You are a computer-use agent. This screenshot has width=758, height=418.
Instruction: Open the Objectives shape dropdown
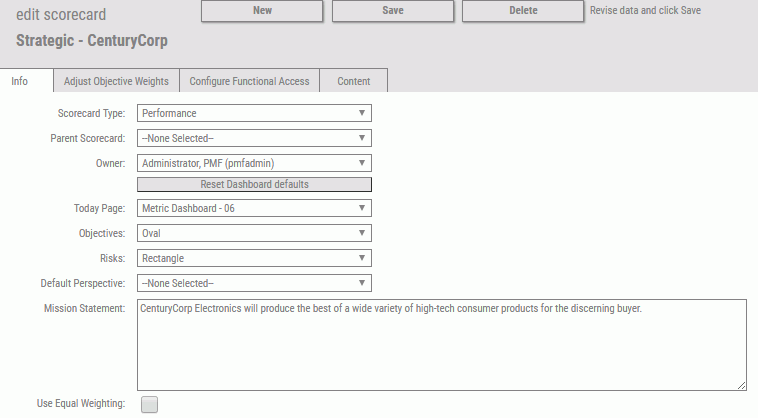pyautogui.click(x=254, y=233)
